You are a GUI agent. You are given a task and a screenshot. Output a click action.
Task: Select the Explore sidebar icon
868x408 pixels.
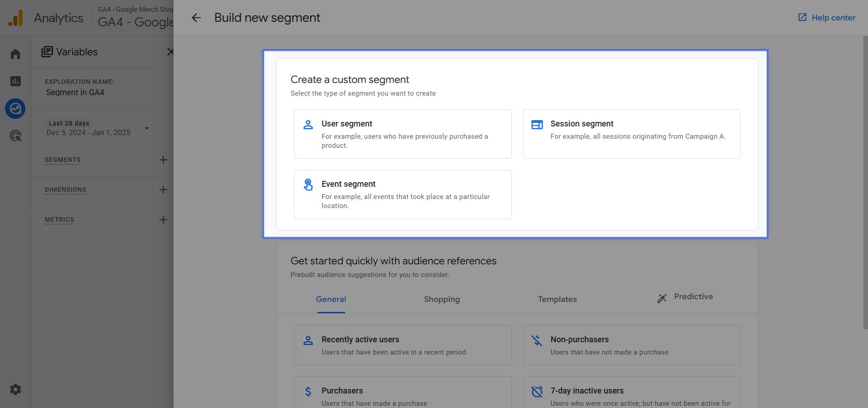15,109
